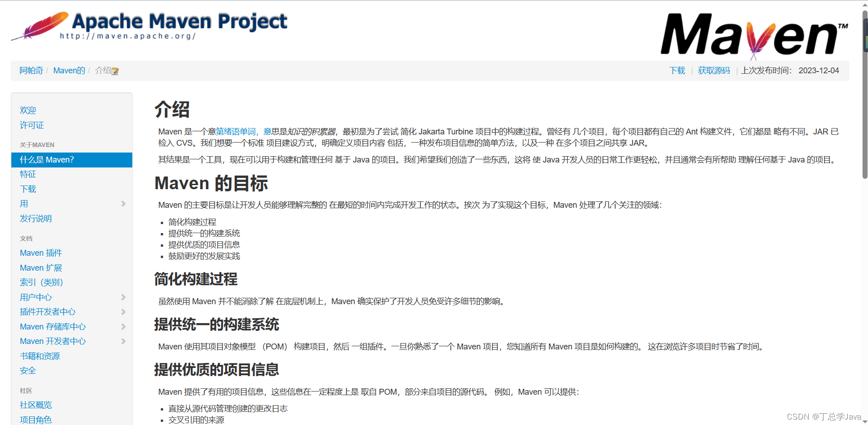Image resolution: width=868 pixels, height=425 pixels.
Task: Expand the Maven 存储库中心 chevron
Action: click(x=123, y=327)
